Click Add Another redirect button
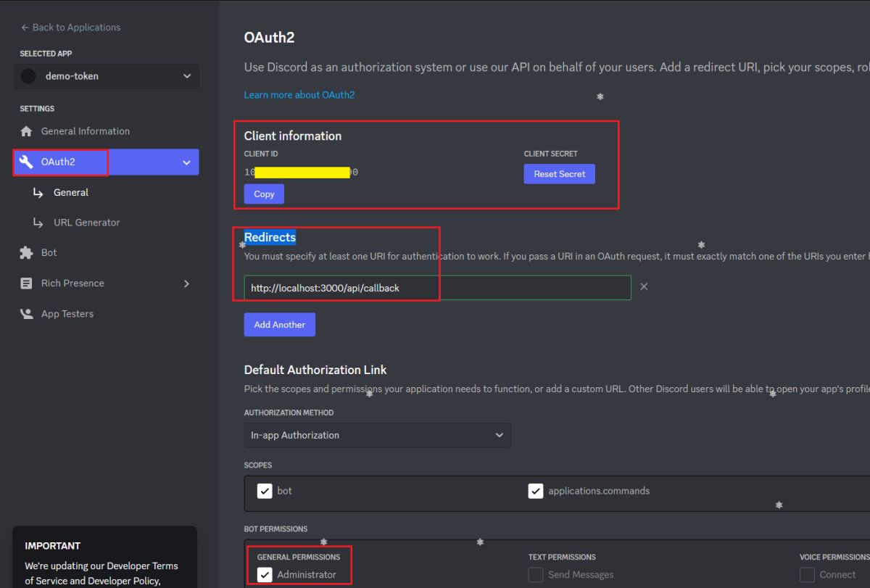The image size is (870, 588). 280,325
